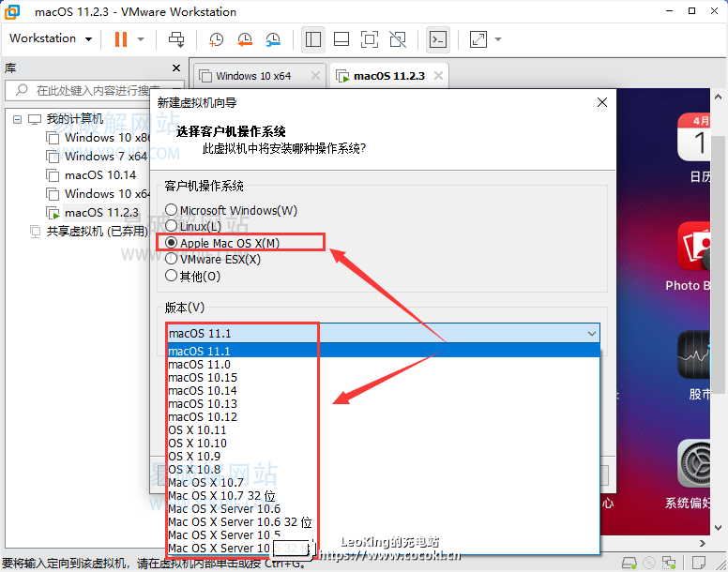The image size is (728, 572).
Task: Click the pause virtual machine icon
Action: [121, 39]
